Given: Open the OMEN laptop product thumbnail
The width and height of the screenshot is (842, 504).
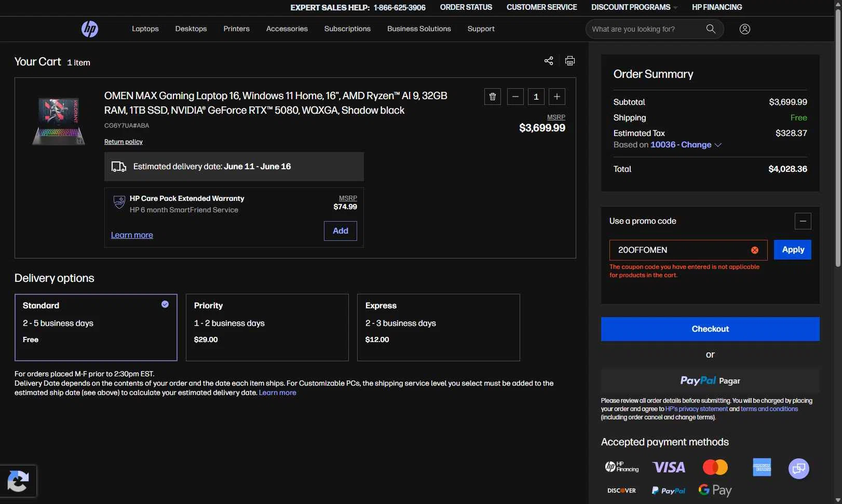Looking at the screenshot, I should pyautogui.click(x=59, y=121).
